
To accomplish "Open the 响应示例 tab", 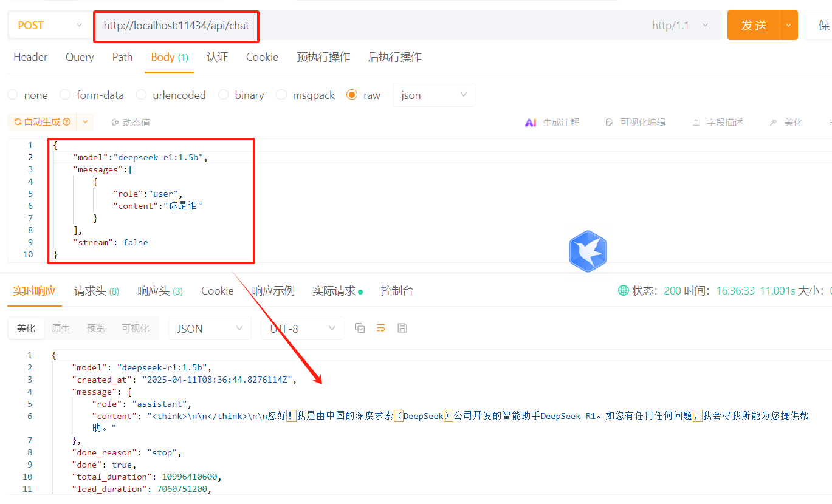I will [x=273, y=291].
